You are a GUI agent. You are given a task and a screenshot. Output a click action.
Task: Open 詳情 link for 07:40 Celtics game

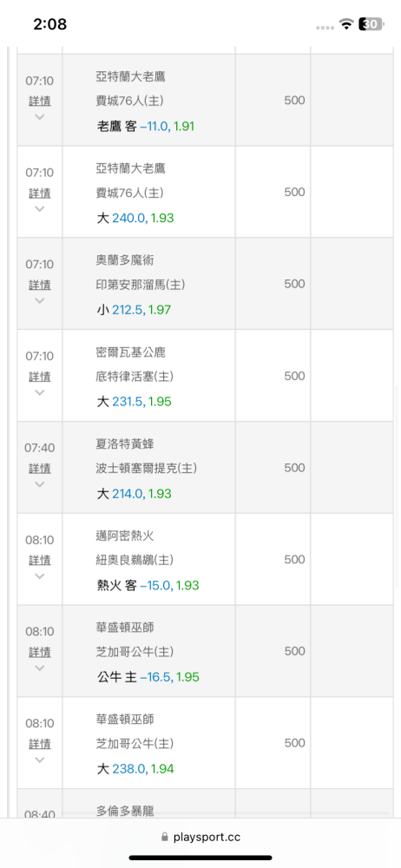[x=39, y=469]
